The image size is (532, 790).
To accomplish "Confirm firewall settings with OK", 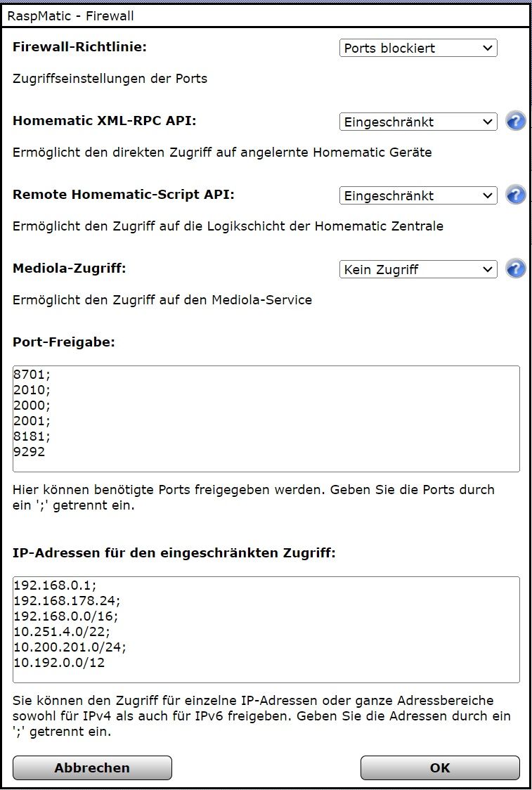I will point(440,768).
